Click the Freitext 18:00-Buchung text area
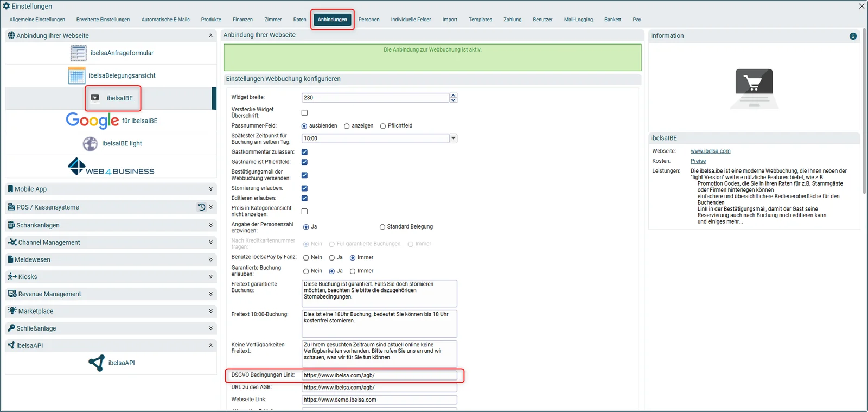868x412 pixels. point(379,324)
